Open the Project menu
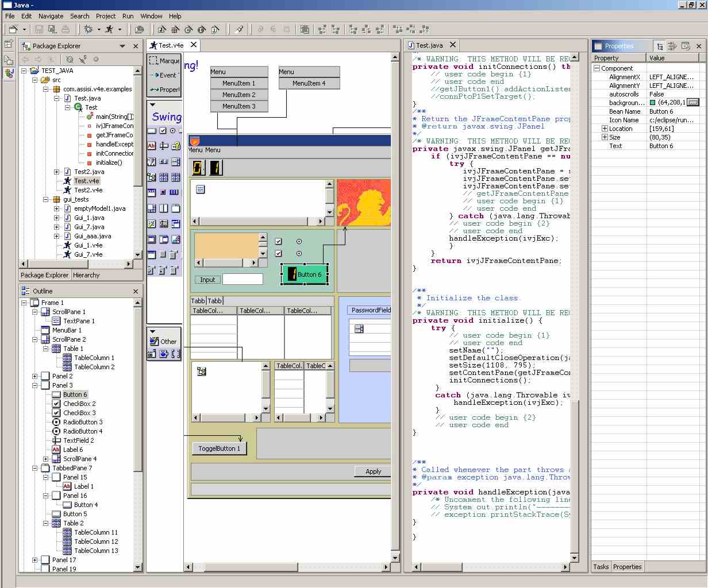 (106, 16)
